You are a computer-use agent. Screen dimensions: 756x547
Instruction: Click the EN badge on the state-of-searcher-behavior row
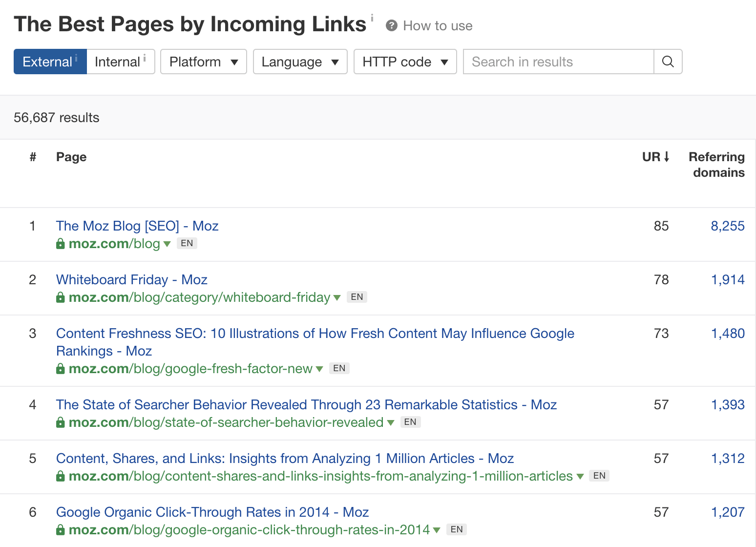tap(410, 422)
